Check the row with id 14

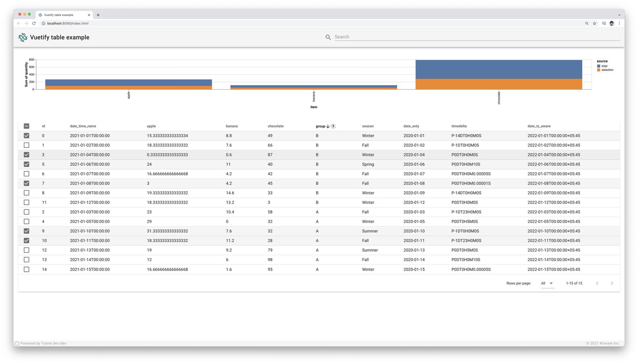pyautogui.click(x=26, y=269)
